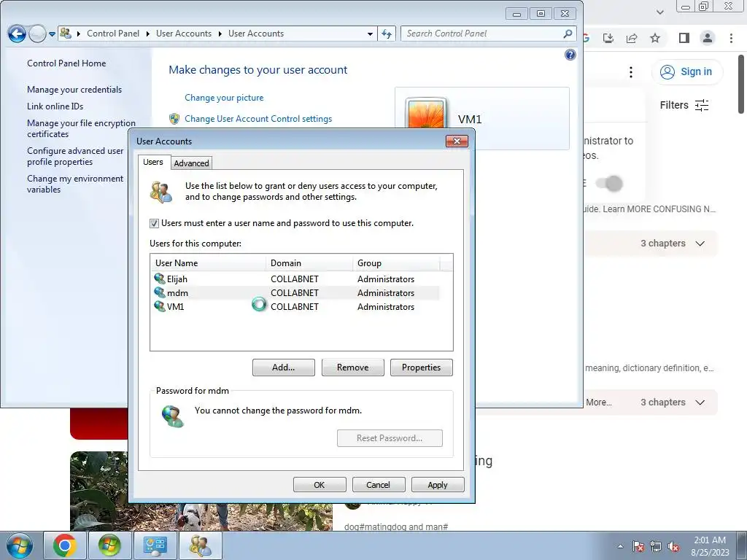Select the Elijah user row
Viewport: 747px width, 560px height.
point(295,279)
